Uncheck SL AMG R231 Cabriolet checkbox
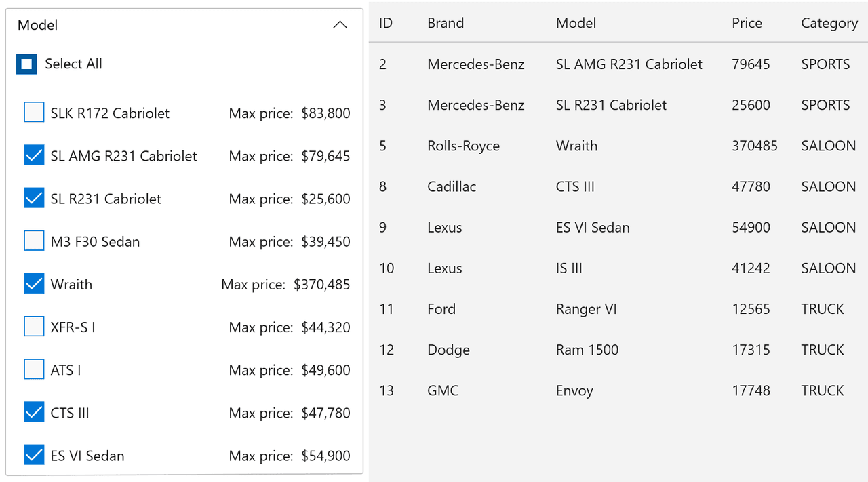Image resolution: width=868 pixels, height=482 pixels. pos(34,156)
